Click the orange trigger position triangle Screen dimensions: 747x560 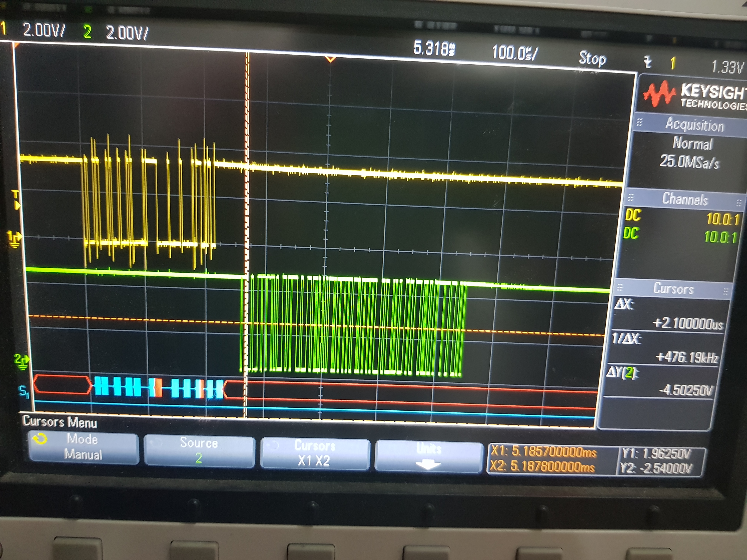tap(330, 59)
